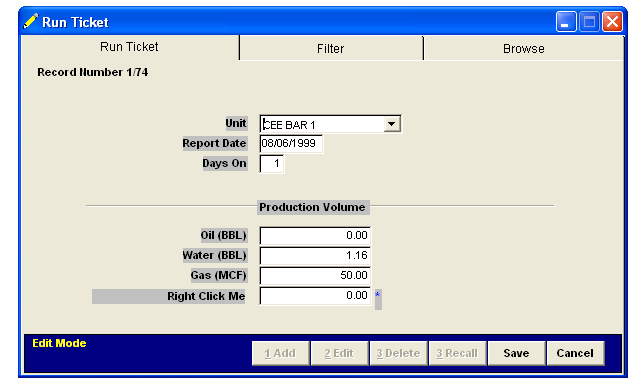638x391 pixels.
Task: Minimize the Run Ticket window
Action: (x=566, y=21)
